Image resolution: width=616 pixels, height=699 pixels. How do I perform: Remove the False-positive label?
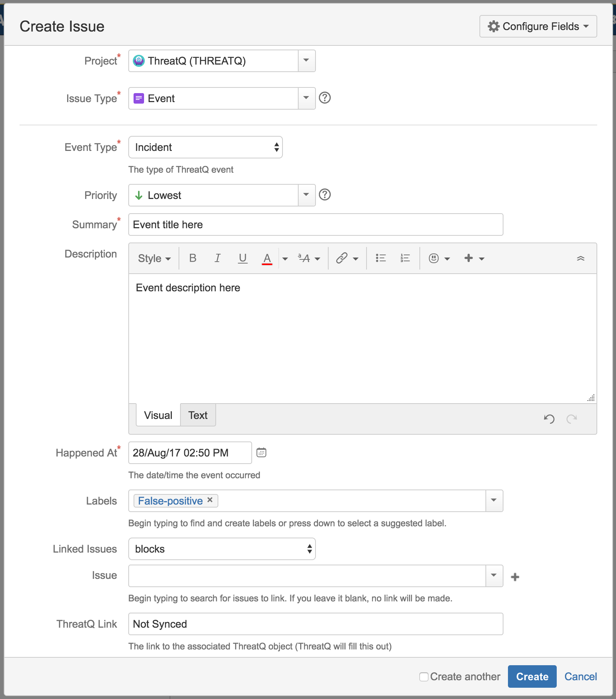[x=210, y=500]
